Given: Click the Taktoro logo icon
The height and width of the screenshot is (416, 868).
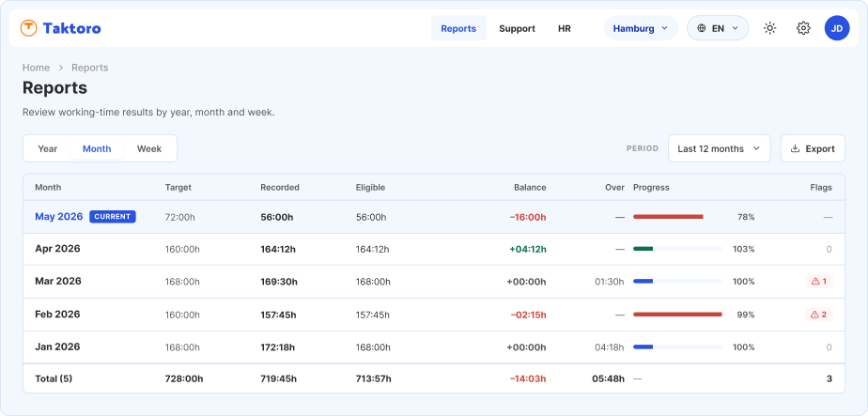Looking at the screenshot, I should (29, 28).
